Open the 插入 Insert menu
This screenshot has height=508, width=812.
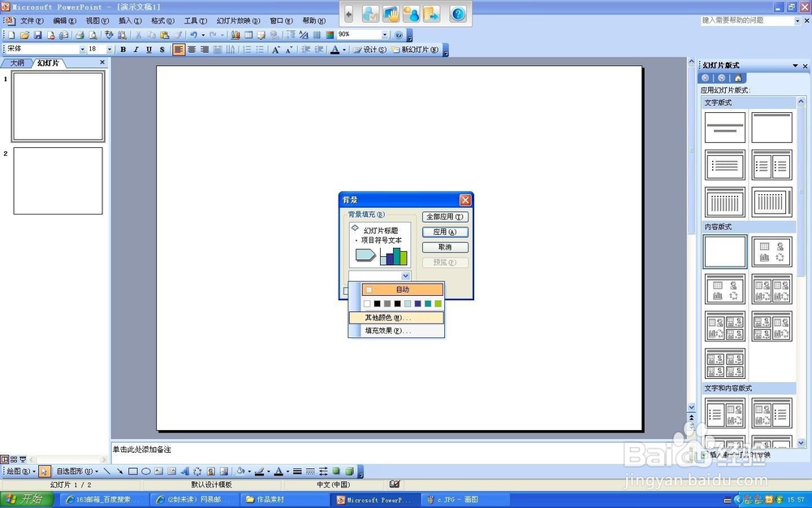[x=130, y=21]
